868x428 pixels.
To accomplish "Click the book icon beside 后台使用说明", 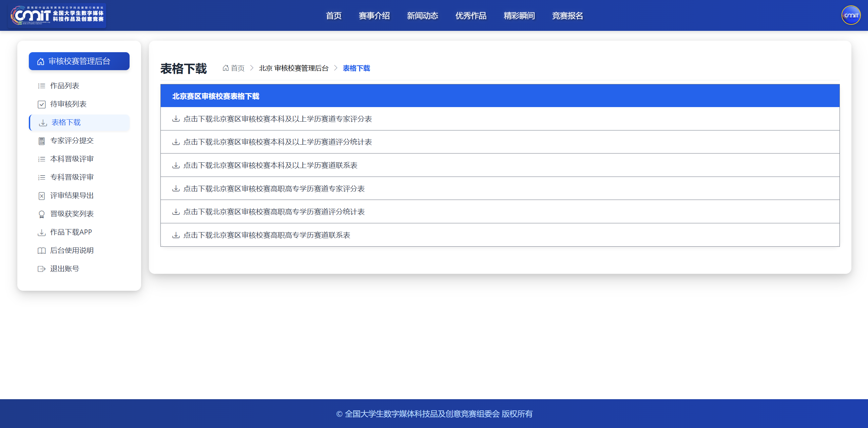I will pos(41,251).
